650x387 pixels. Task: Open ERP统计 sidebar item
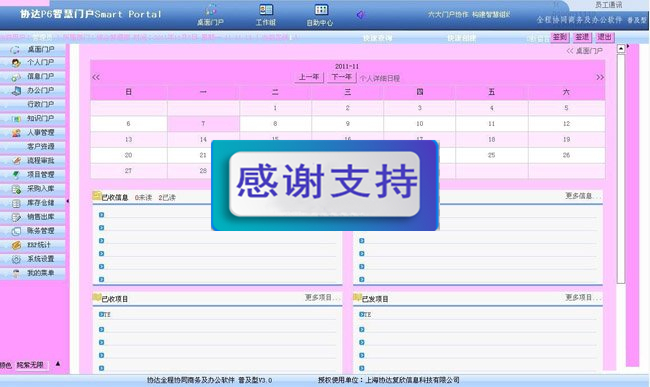tap(33, 245)
